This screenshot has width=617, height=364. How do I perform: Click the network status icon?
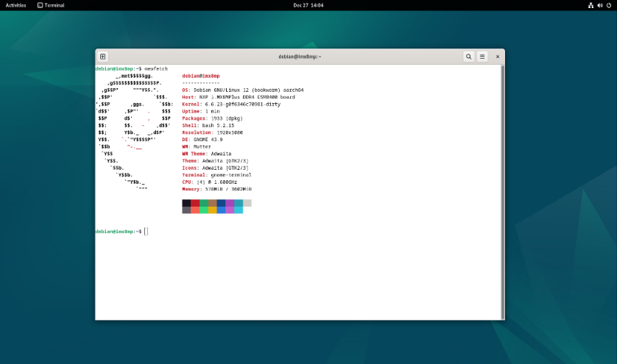[x=590, y=5]
